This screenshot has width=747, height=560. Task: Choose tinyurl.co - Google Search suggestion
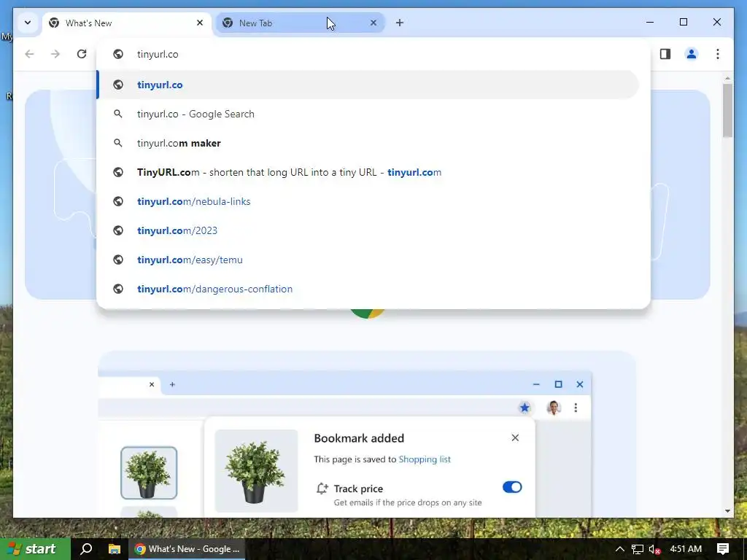click(x=368, y=114)
